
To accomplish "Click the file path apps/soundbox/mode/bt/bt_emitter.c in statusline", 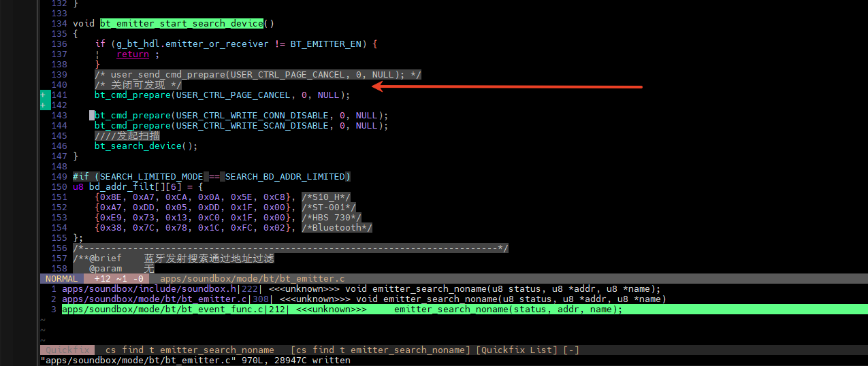I will coord(253,278).
